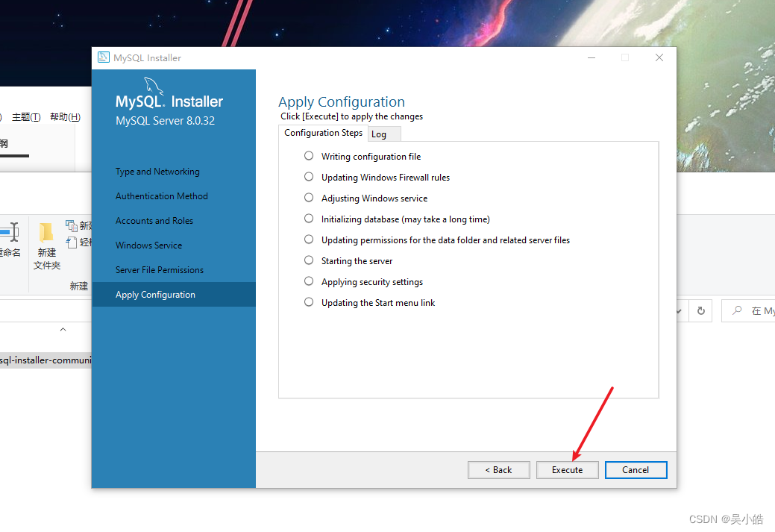Click 'Initializing database (may take a long time)' text

(406, 219)
